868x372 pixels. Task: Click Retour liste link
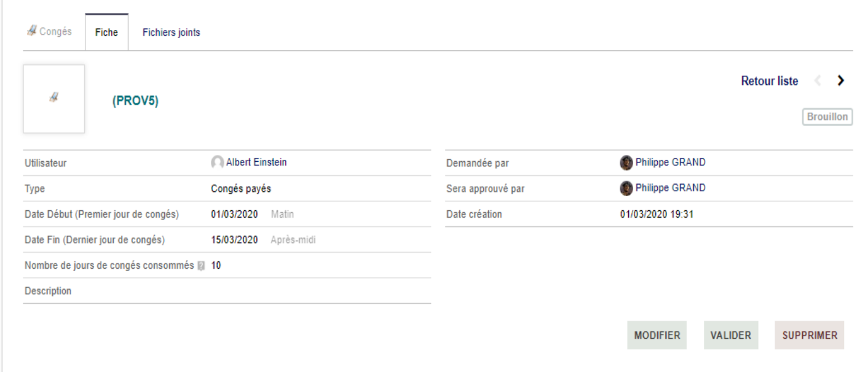pos(770,81)
